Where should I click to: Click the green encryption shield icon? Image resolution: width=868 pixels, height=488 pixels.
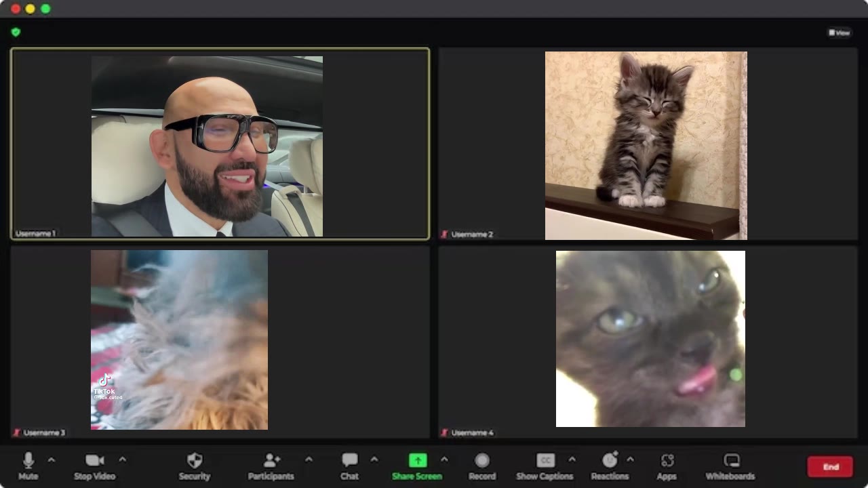16,32
